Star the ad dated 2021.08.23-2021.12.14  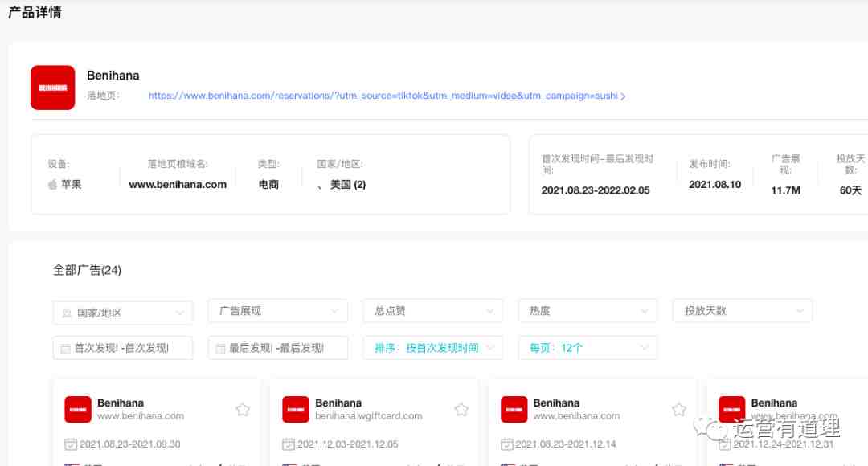coord(678,410)
